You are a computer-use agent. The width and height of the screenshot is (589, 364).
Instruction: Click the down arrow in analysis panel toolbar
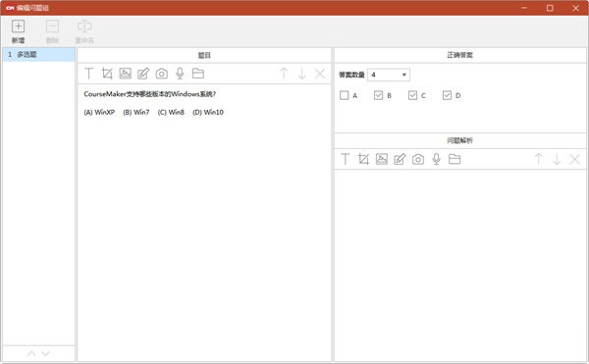coord(557,159)
